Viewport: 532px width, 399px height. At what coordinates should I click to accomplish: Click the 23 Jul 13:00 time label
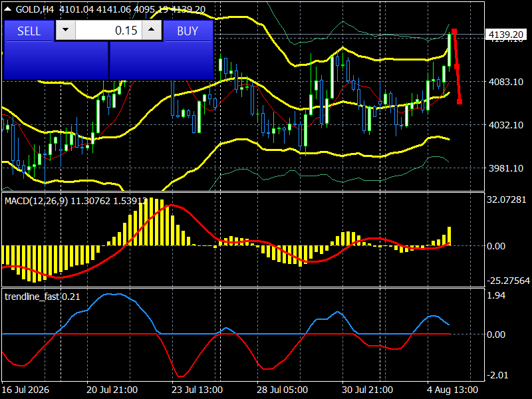click(x=197, y=390)
